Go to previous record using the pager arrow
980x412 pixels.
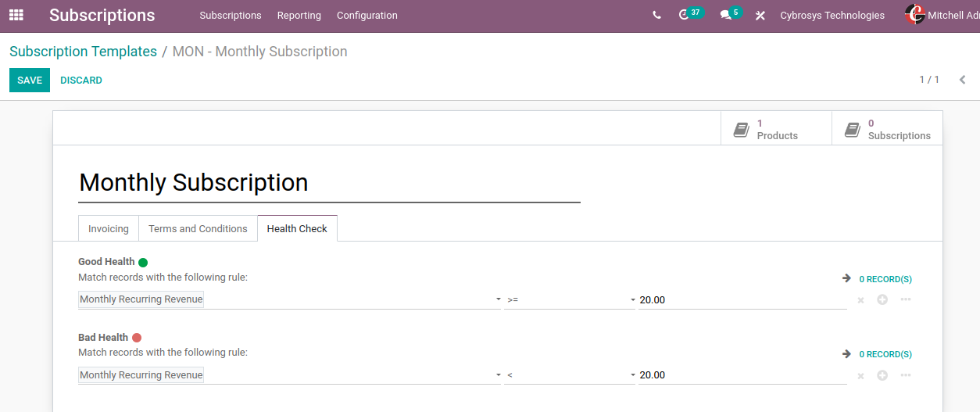[963, 80]
